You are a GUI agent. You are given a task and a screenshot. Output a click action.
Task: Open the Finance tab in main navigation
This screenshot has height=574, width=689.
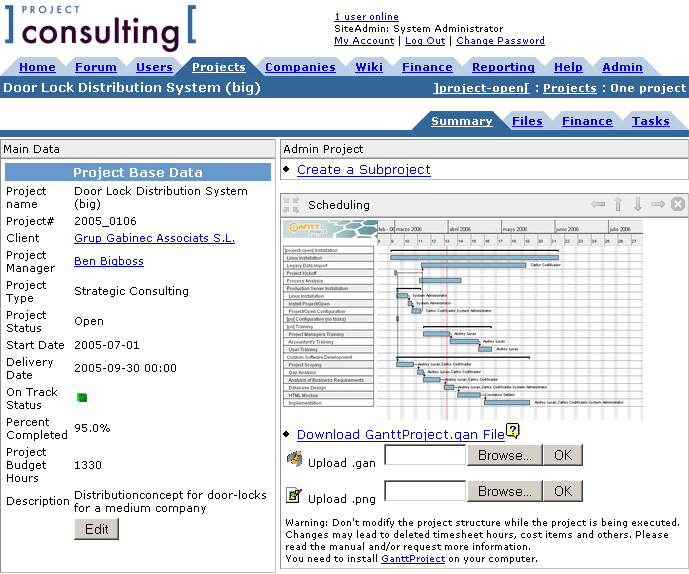[427, 67]
